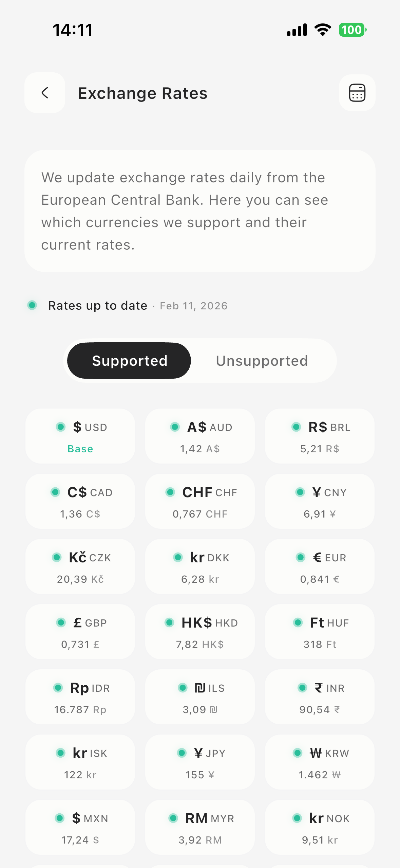
Task: Tap the green status dot beside Rates up to date
Action: coord(32,305)
